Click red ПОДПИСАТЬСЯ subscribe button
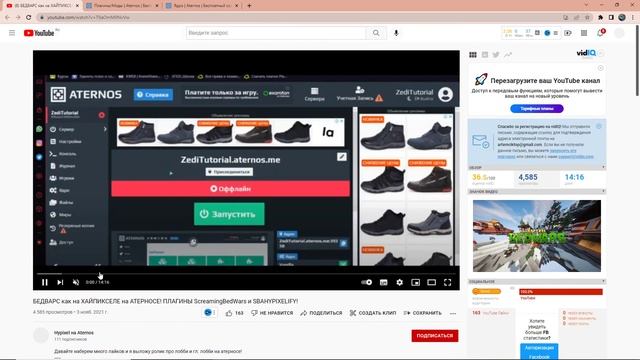Screen dimensions: 640x360 click(435, 336)
